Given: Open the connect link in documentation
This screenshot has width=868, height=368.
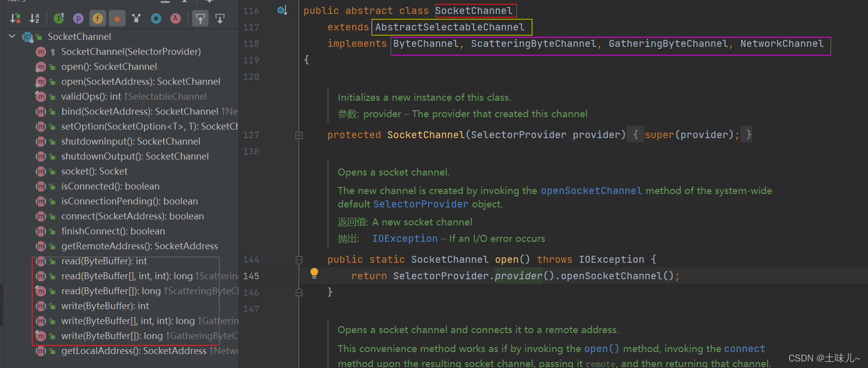Looking at the screenshot, I should point(744,349).
